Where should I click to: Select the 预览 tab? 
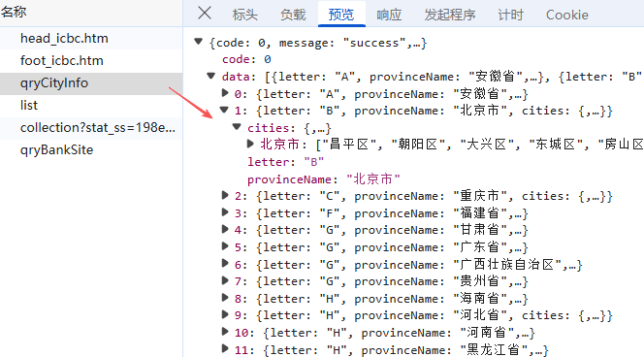pos(341,15)
